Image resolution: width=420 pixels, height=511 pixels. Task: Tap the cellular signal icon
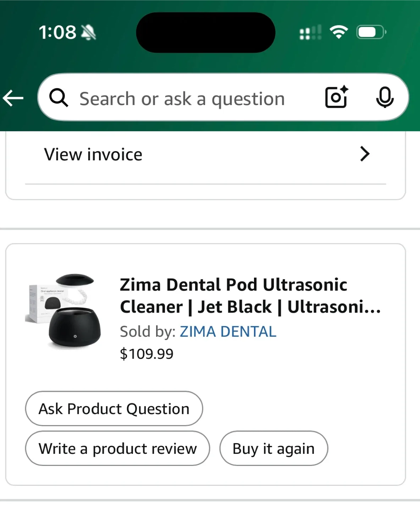coord(309,32)
